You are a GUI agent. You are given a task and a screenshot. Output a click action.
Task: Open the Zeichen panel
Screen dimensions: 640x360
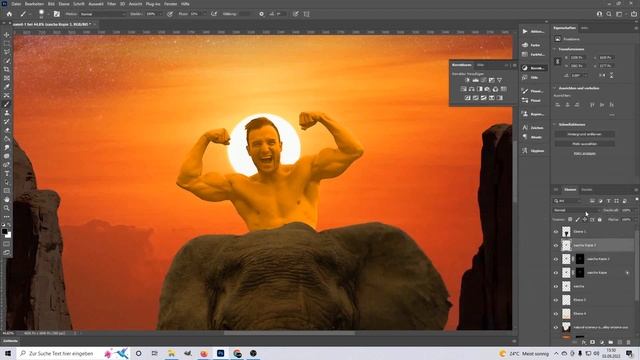point(534,127)
